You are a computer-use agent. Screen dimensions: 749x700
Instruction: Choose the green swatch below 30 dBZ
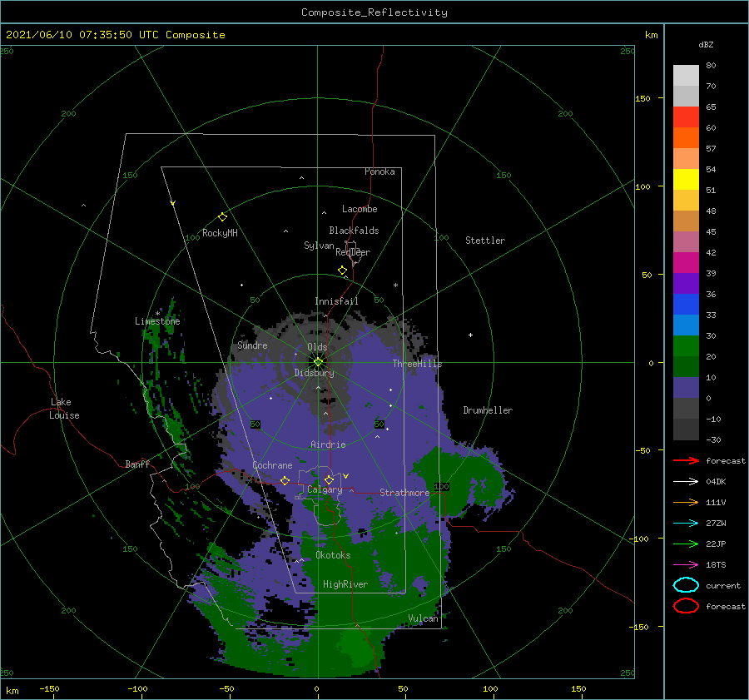[x=686, y=346]
